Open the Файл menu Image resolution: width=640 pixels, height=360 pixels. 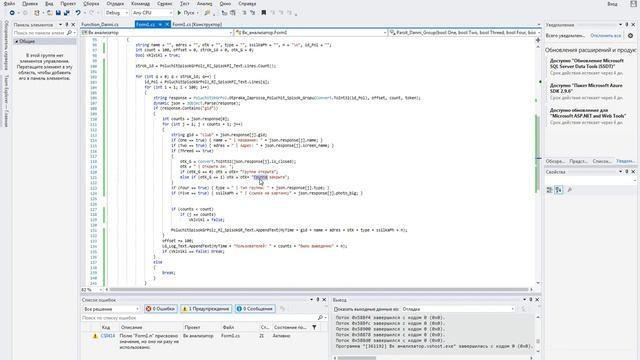(x=9, y=4)
